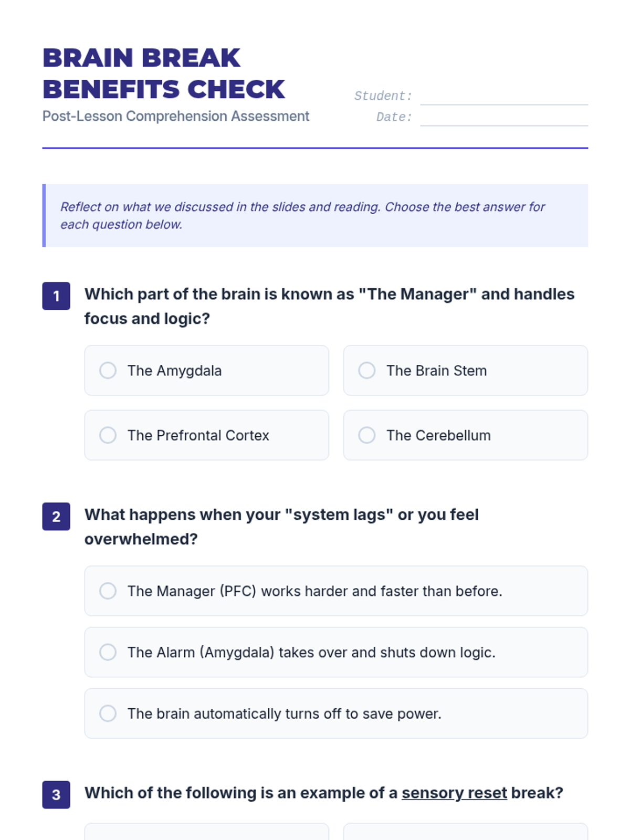Click the 'Post-Lesson Comprehension Assessment' subtitle
The width and height of the screenshot is (630, 840).
pos(176,116)
